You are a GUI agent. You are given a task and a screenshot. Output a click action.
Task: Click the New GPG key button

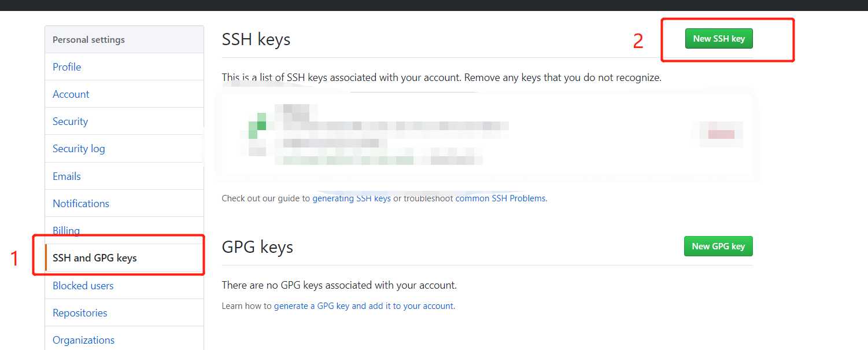pos(718,246)
